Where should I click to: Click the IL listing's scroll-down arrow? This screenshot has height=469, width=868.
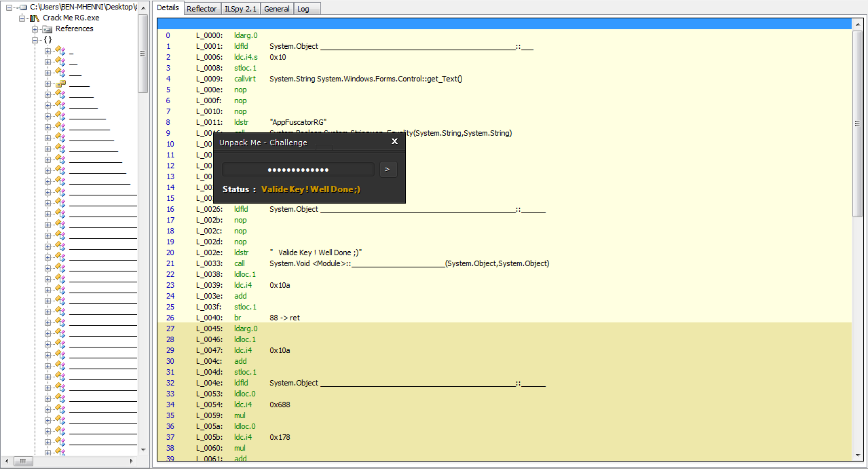(x=857, y=457)
